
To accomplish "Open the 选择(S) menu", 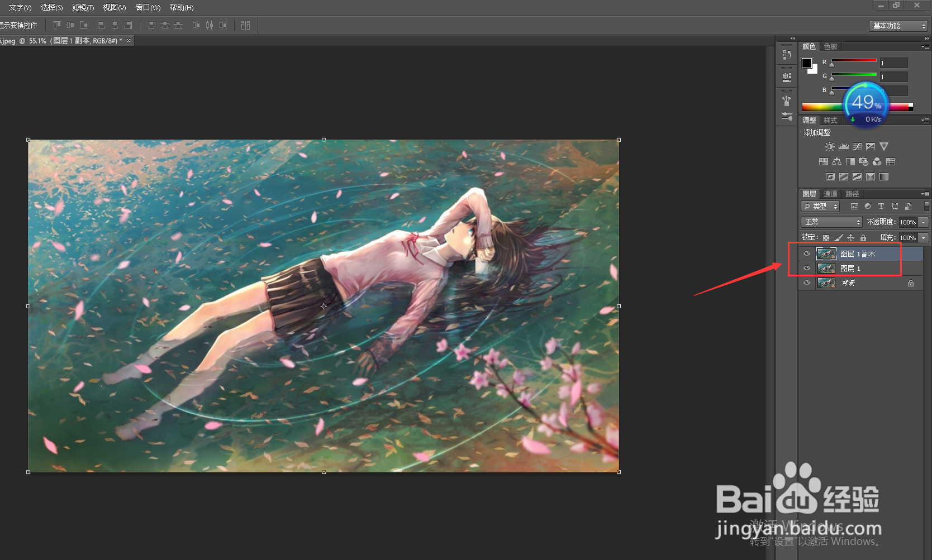I will click(x=51, y=7).
